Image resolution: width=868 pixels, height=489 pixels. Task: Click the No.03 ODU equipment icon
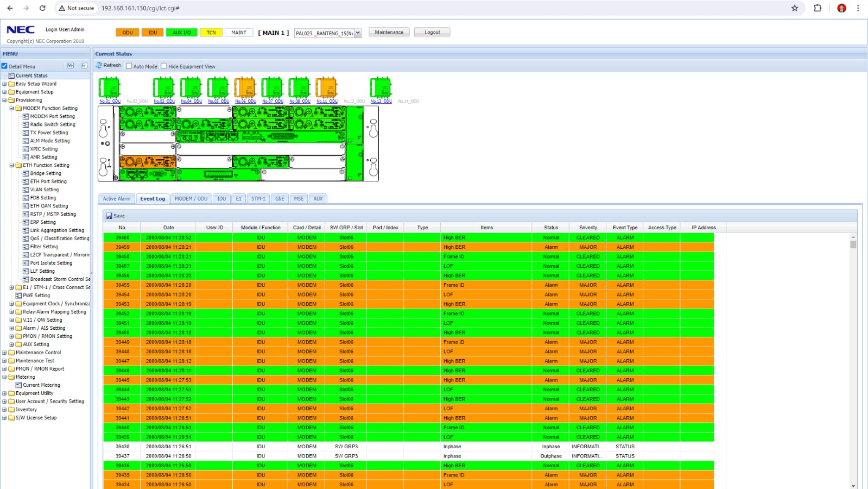[x=163, y=87]
